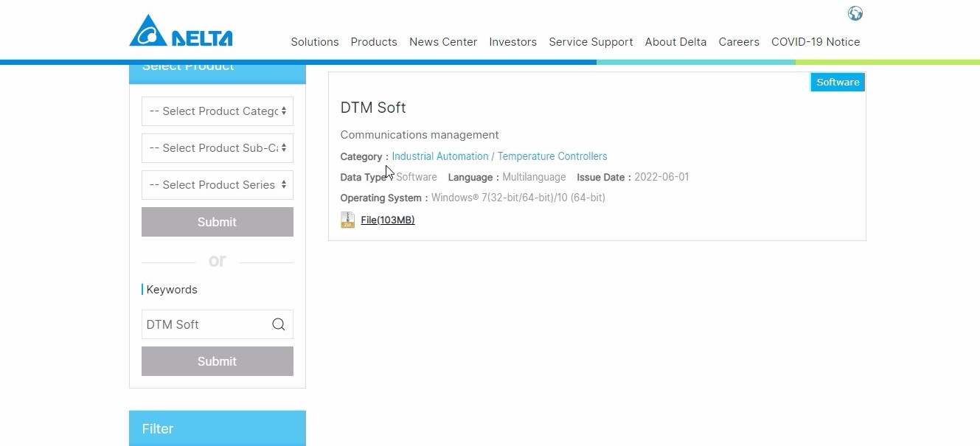The image size is (980, 446).
Task: Open the About Delta menu
Action: [675, 42]
